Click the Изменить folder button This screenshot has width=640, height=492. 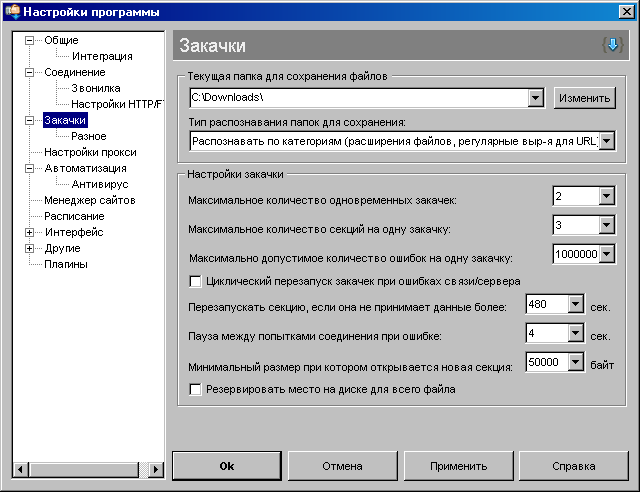(x=584, y=98)
